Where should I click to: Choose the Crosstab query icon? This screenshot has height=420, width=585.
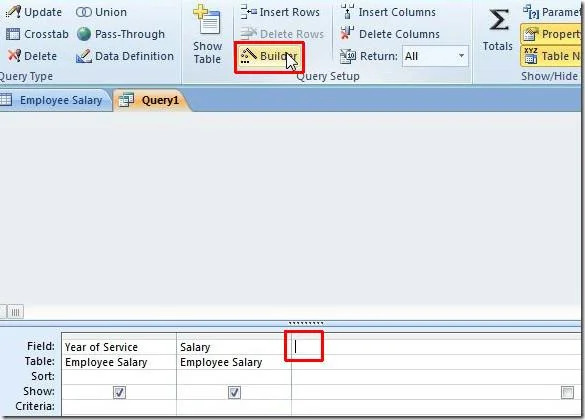pyautogui.click(x=13, y=34)
